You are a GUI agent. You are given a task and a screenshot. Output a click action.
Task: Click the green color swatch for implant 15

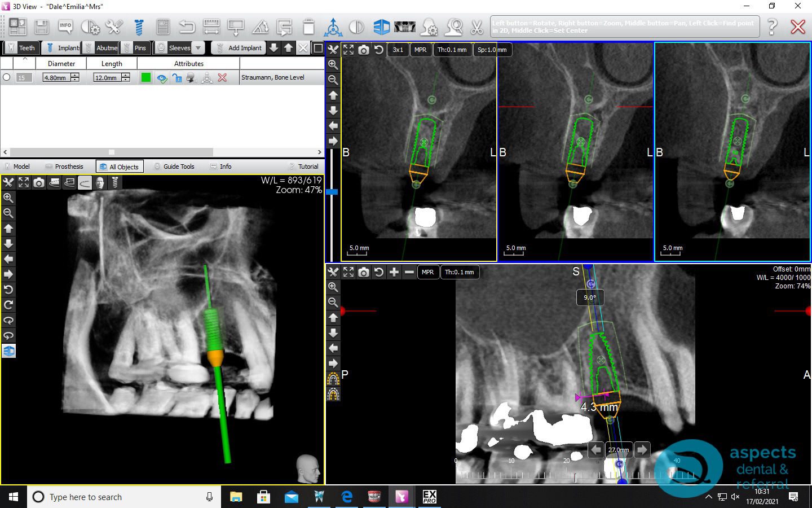[146, 78]
